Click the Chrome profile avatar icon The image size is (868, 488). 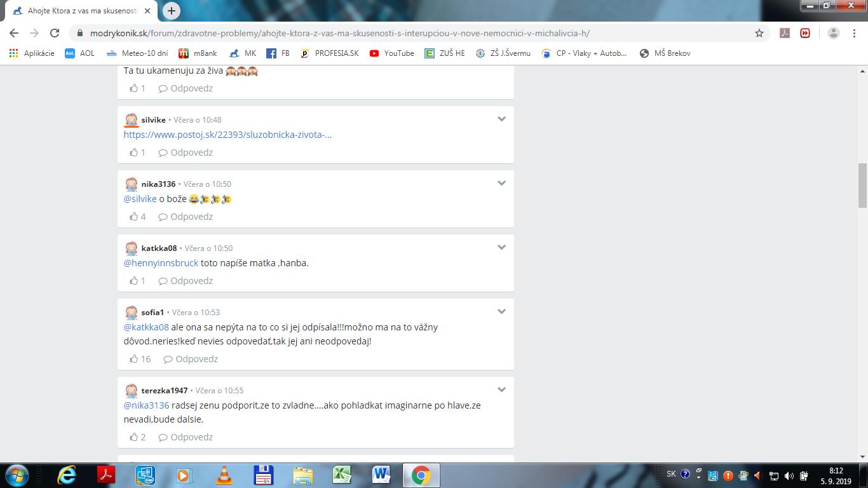click(x=834, y=33)
